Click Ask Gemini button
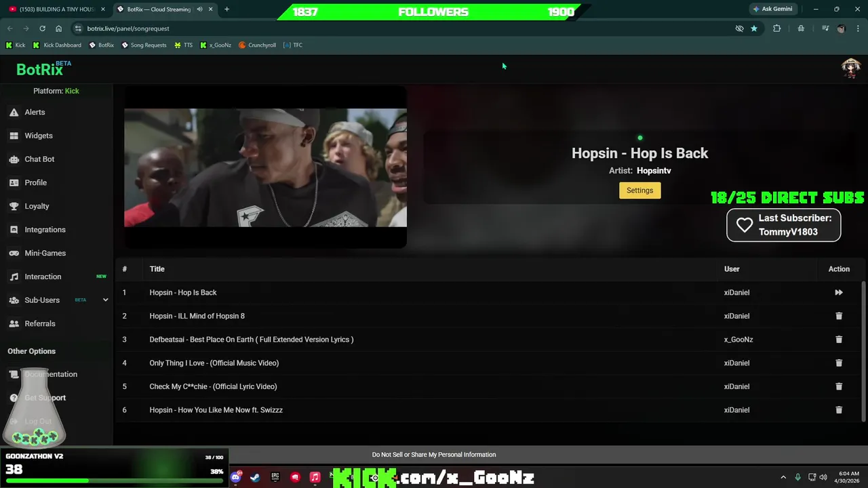The width and height of the screenshot is (868, 488). (x=772, y=9)
